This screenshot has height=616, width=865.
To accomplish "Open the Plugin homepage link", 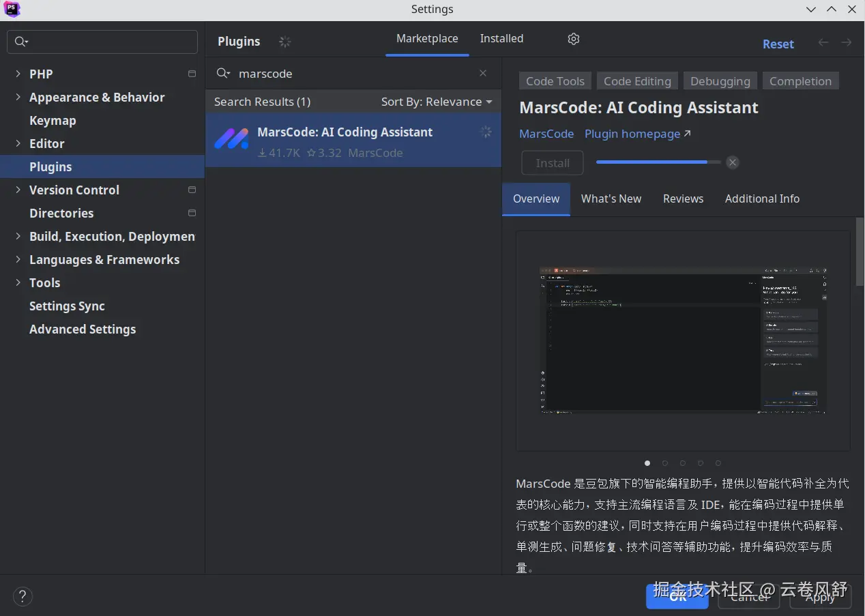I will tap(638, 134).
